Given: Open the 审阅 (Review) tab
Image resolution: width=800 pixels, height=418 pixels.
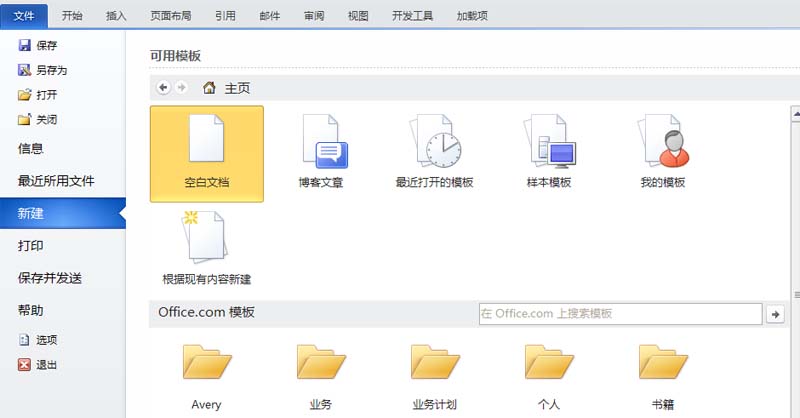Looking at the screenshot, I should [314, 16].
